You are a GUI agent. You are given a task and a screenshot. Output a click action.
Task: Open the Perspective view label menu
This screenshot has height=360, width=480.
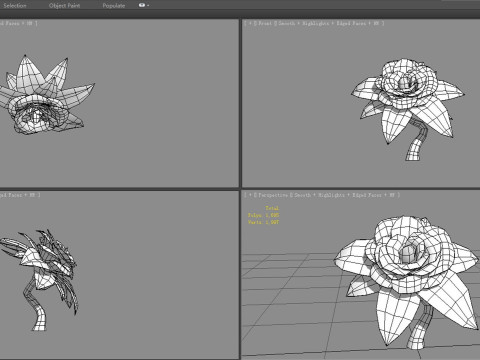click(x=273, y=195)
